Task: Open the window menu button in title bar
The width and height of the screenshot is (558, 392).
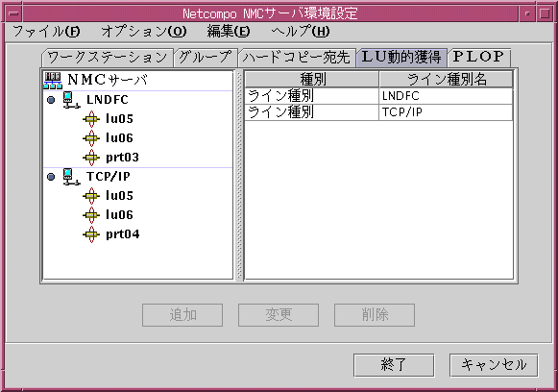Action: tap(13, 13)
